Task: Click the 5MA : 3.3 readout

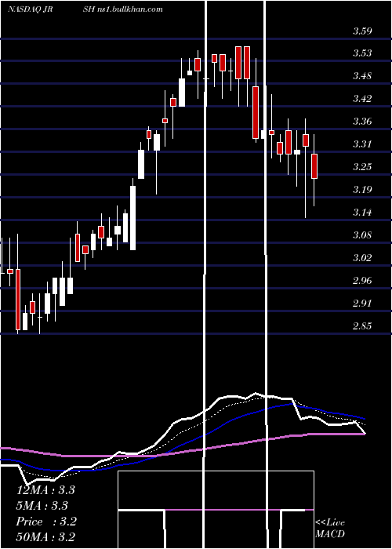Action: click(x=42, y=506)
